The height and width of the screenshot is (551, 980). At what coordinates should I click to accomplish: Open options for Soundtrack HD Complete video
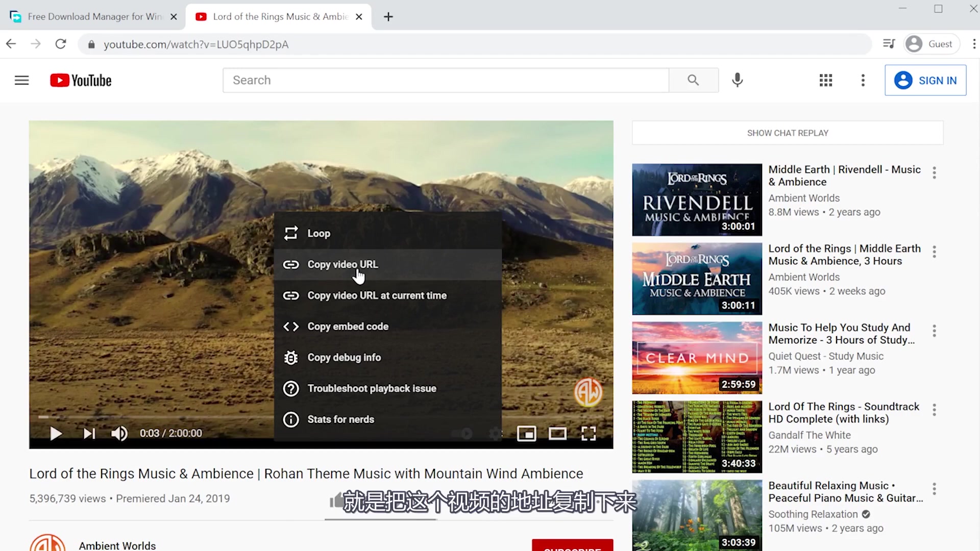[934, 410]
